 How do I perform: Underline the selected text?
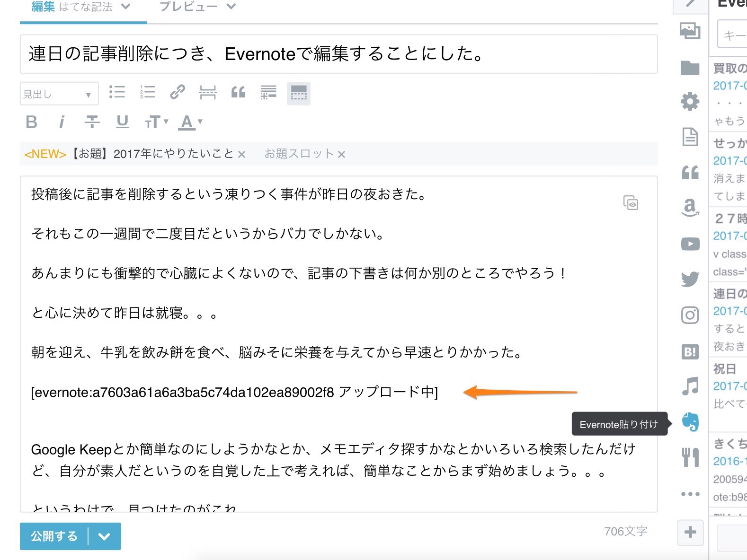123,122
